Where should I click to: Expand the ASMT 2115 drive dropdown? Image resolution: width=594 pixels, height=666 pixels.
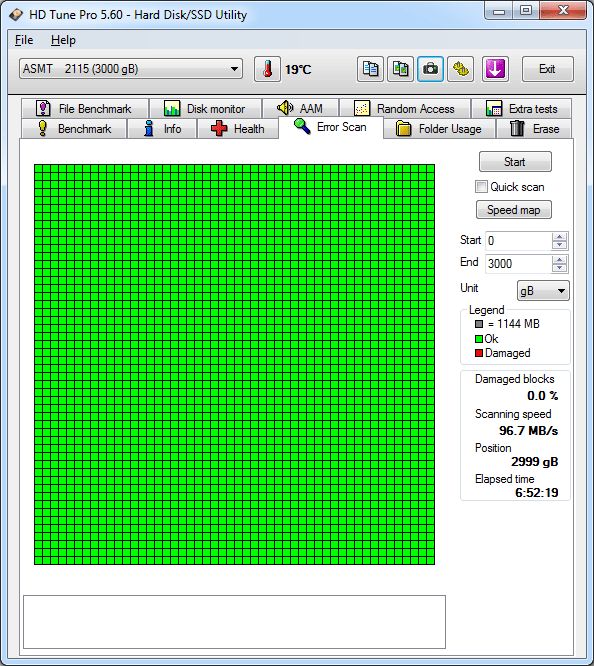pyautogui.click(x=131, y=69)
